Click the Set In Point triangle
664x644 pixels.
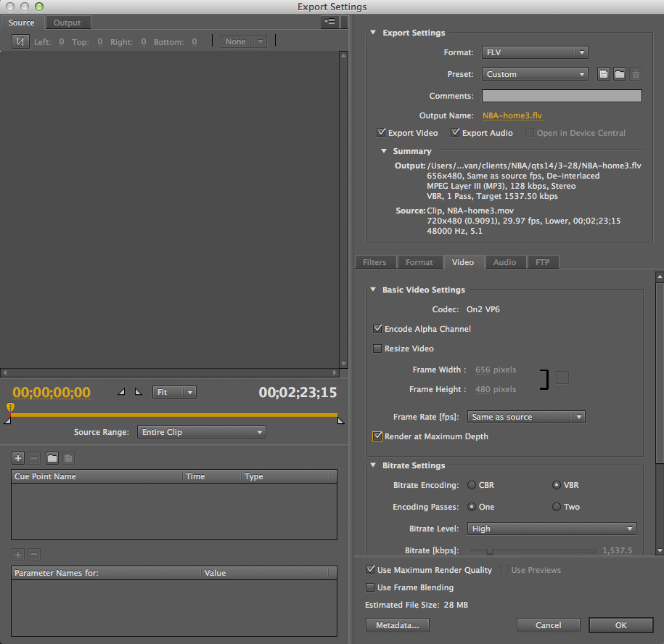(121, 392)
